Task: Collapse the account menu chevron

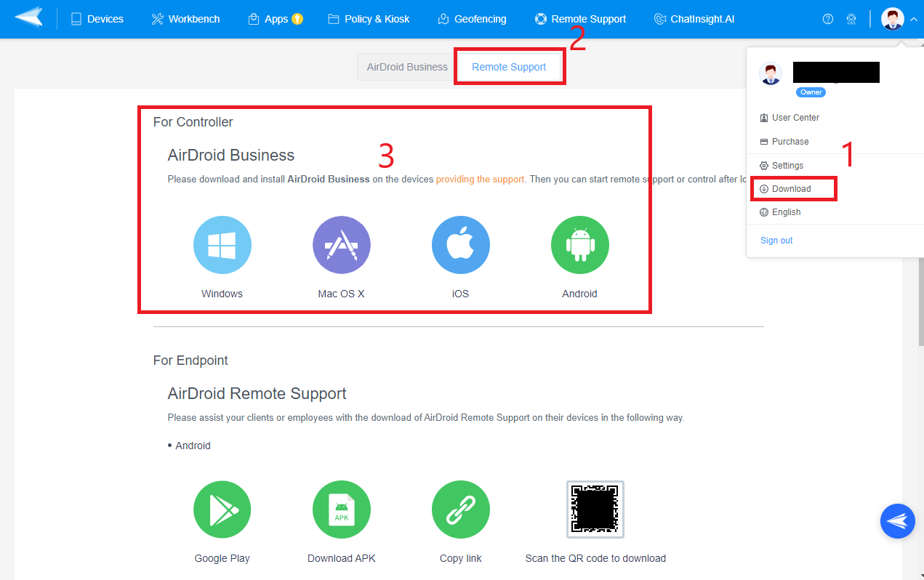Action: [x=914, y=20]
